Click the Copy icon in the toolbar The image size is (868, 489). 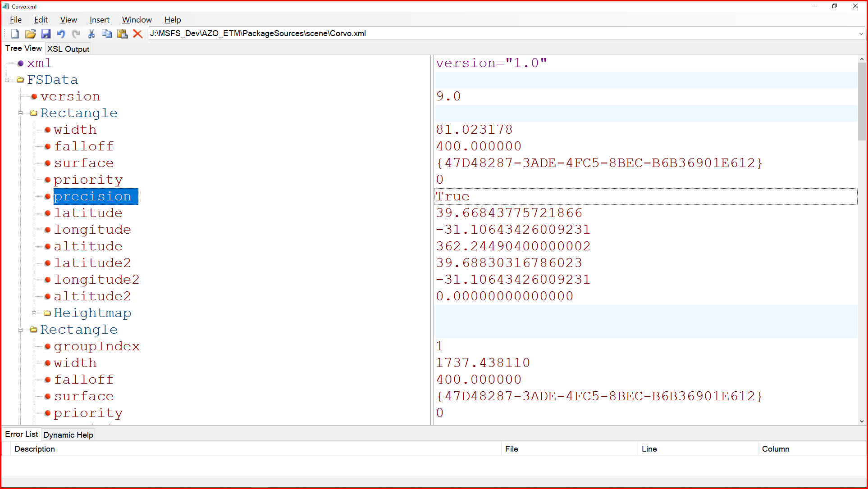point(107,34)
